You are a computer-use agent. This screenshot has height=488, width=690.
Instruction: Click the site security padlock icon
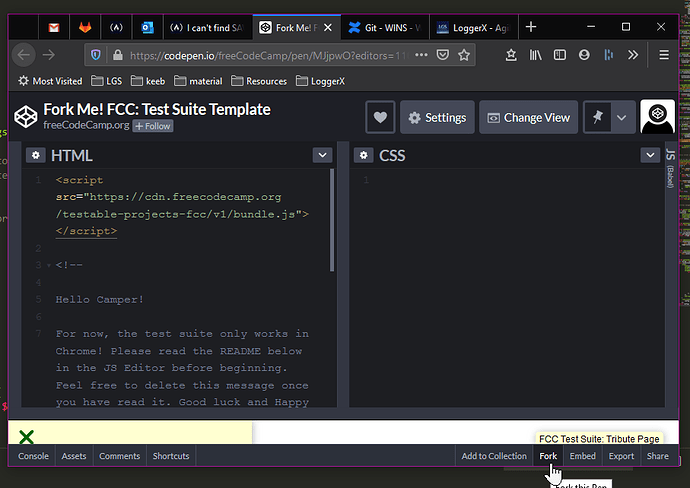[x=117, y=55]
